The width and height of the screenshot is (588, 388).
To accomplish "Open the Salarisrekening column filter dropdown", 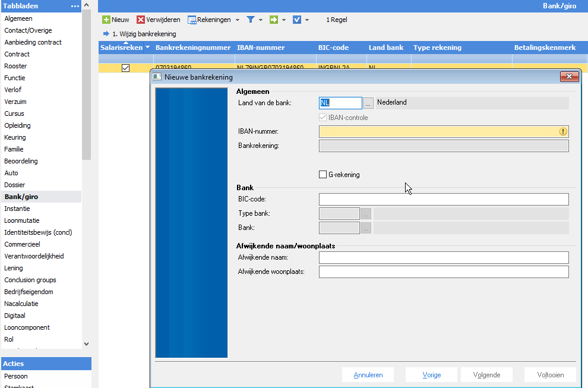I will (x=148, y=48).
